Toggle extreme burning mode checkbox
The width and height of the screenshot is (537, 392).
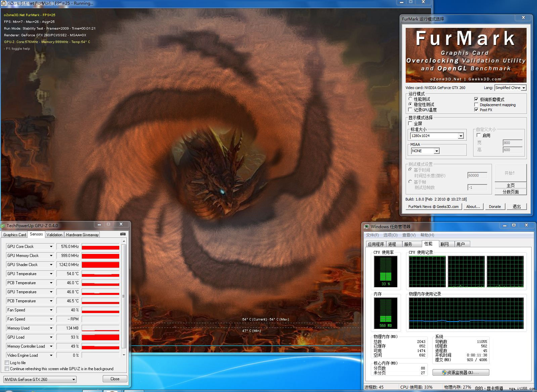476,99
